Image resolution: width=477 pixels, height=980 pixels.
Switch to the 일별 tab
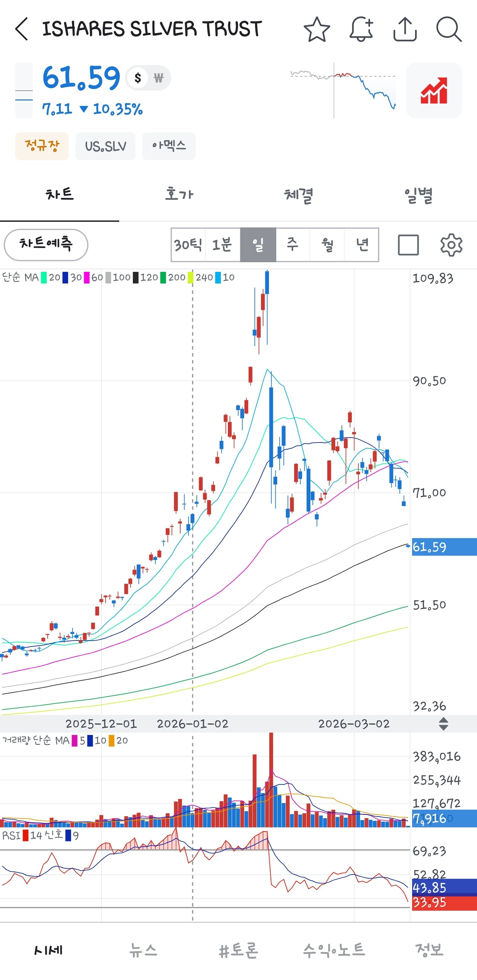coord(418,195)
